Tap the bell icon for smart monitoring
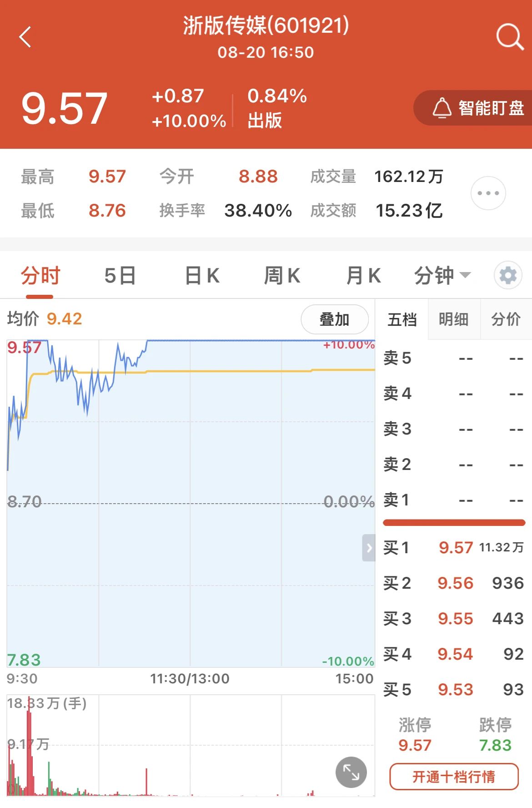Image resolution: width=532 pixels, height=808 pixels. click(x=442, y=108)
